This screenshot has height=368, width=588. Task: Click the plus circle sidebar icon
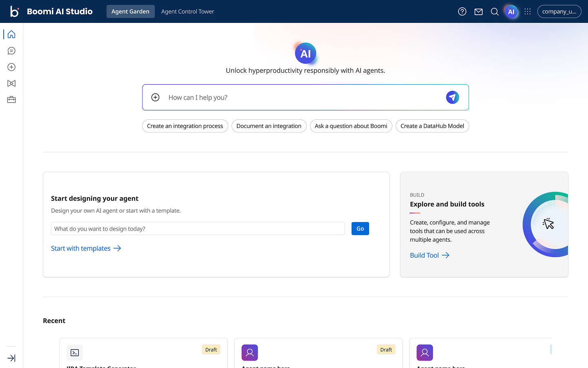point(11,67)
